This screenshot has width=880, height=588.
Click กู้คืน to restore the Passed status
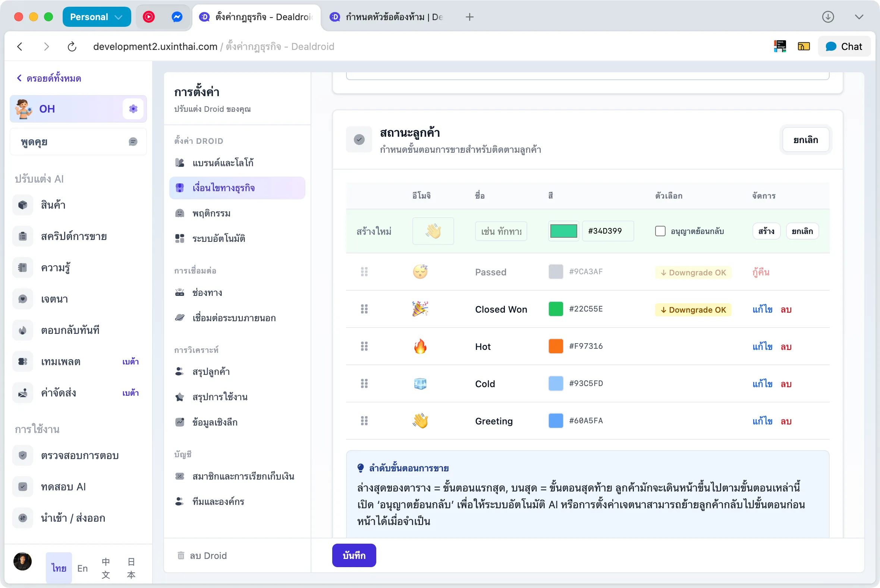pyautogui.click(x=760, y=272)
